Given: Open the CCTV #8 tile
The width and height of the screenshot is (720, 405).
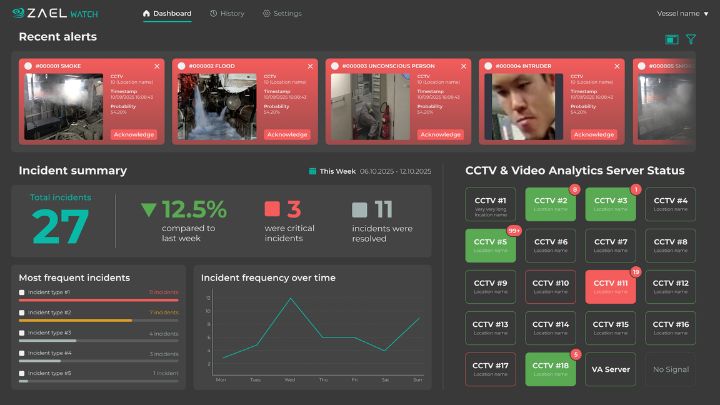Looking at the screenshot, I should 670,246.
